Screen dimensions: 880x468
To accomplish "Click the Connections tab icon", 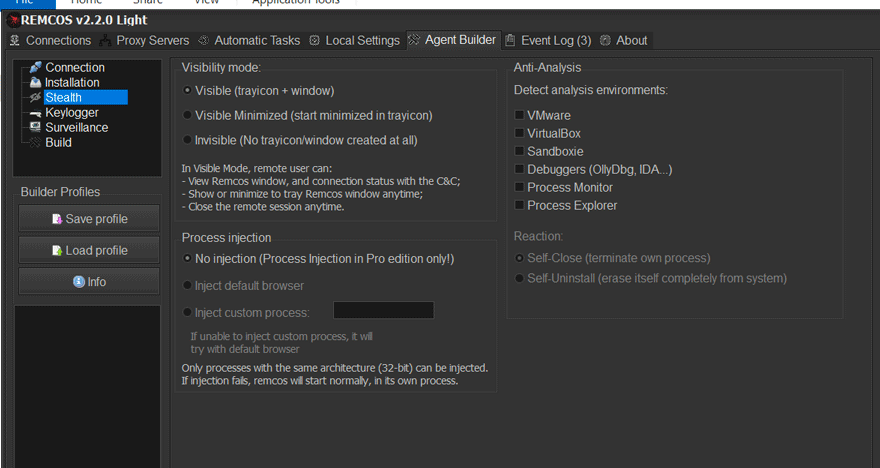I will click(15, 40).
